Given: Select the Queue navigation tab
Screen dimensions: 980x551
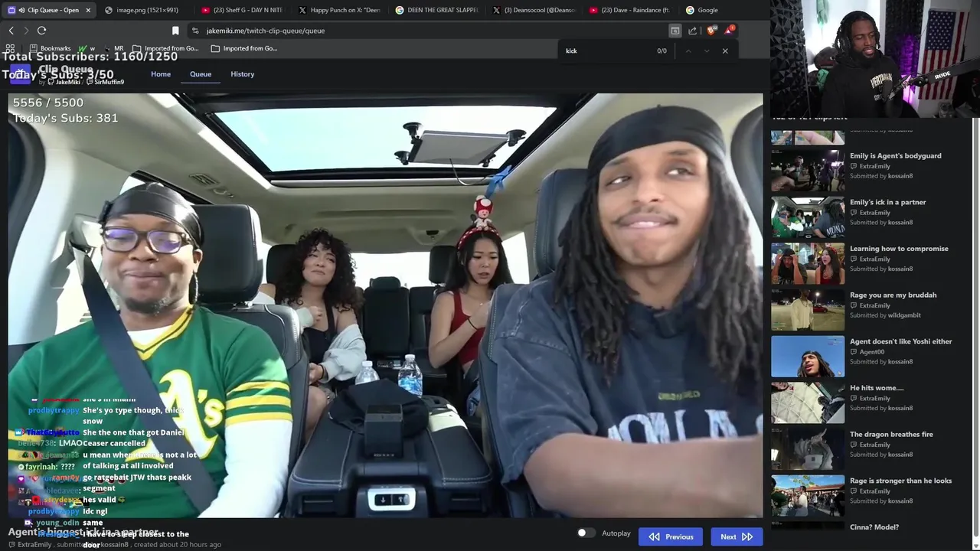Looking at the screenshot, I should click(x=201, y=74).
